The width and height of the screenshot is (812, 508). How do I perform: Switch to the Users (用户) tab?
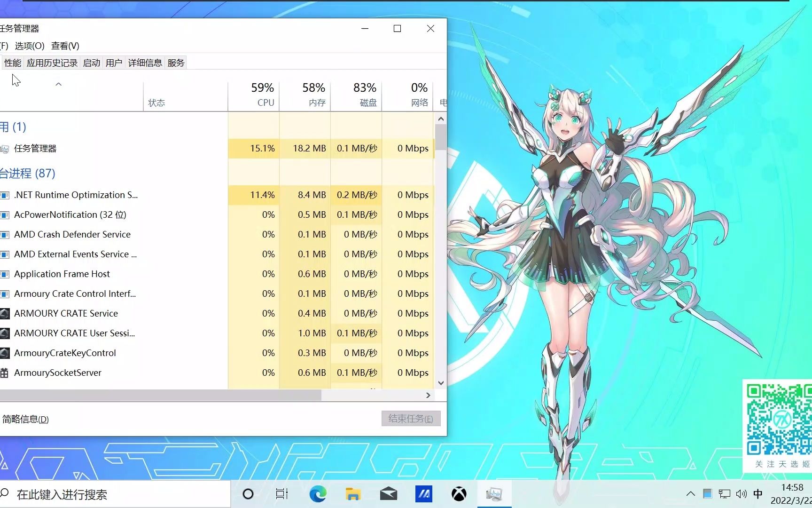click(114, 63)
